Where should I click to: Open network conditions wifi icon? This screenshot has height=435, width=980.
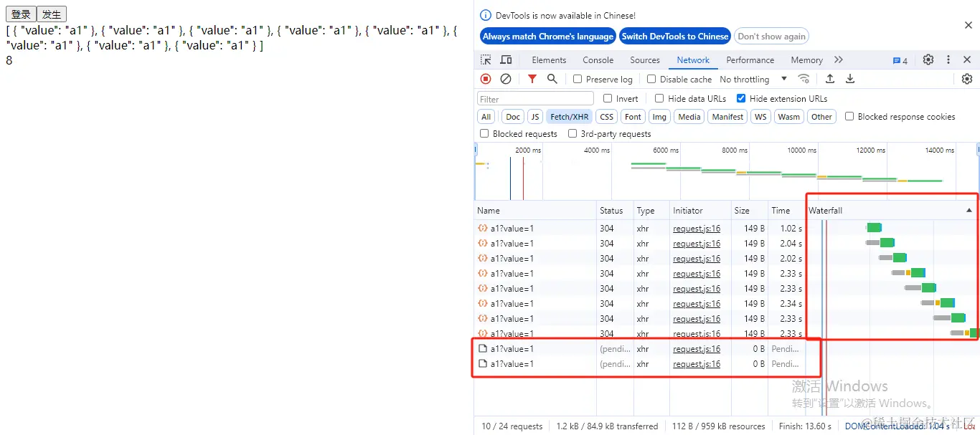click(x=804, y=79)
